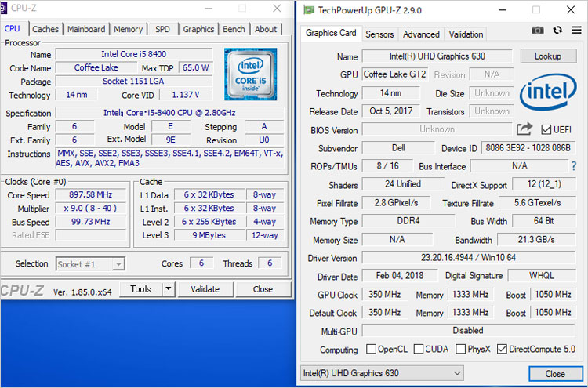Click the Close button in CPU-Z
The image size is (588, 388).
(x=263, y=289)
